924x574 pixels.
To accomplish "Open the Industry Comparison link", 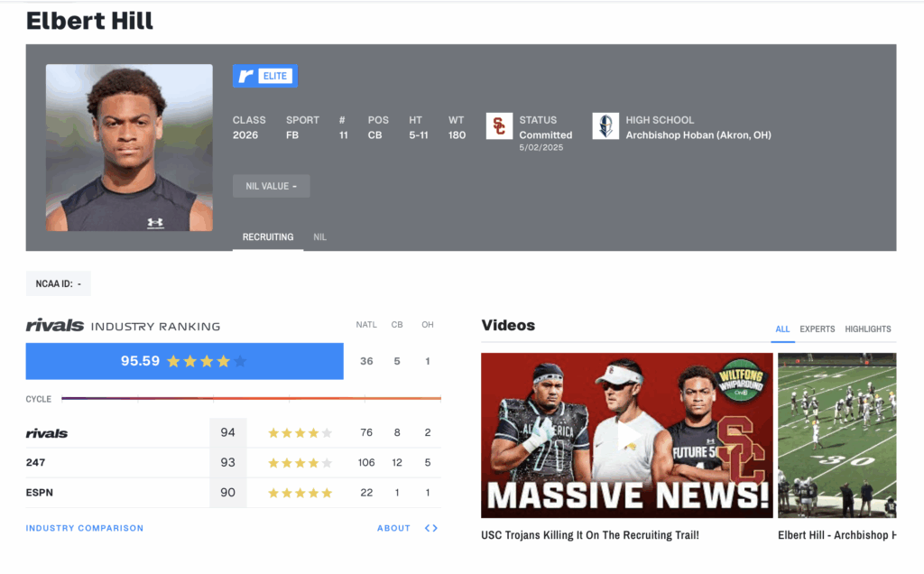I will 84,528.
